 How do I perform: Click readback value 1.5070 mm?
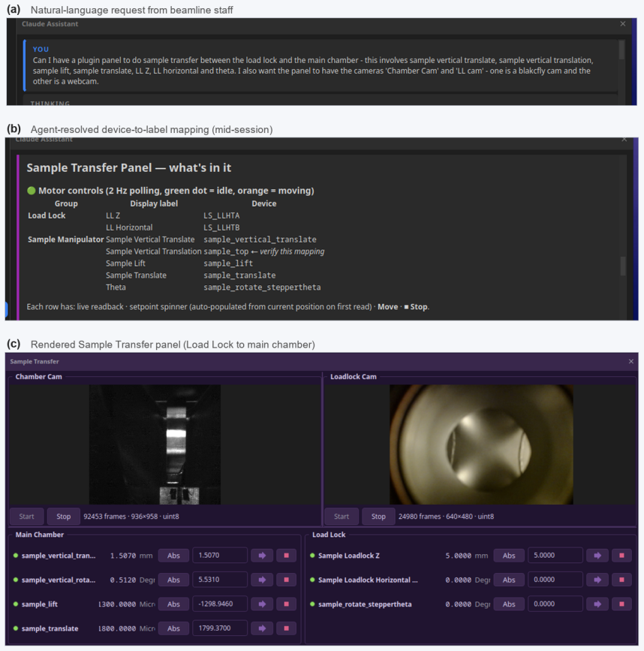point(131,556)
